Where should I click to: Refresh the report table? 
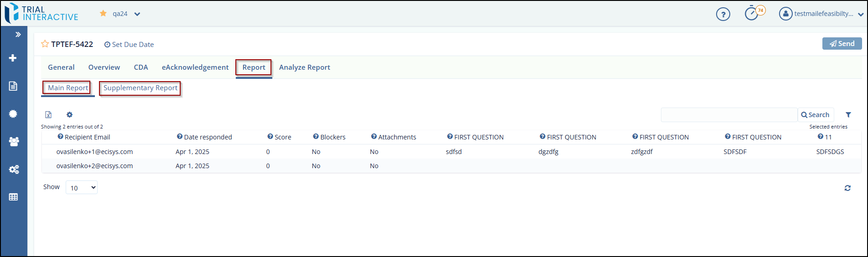point(847,188)
